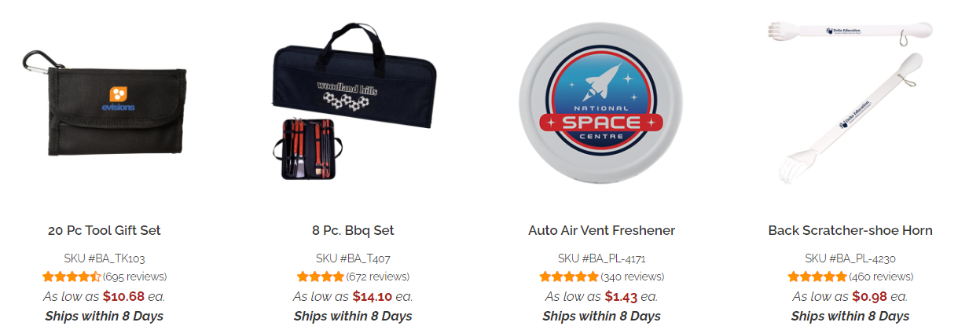Click the star rating for the Bbq Set
Screen dimensions: 980x326
(320, 277)
